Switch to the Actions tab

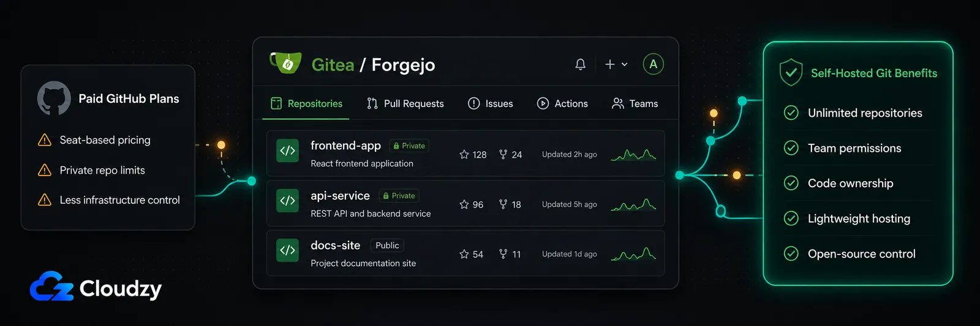pyautogui.click(x=562, y=103)
